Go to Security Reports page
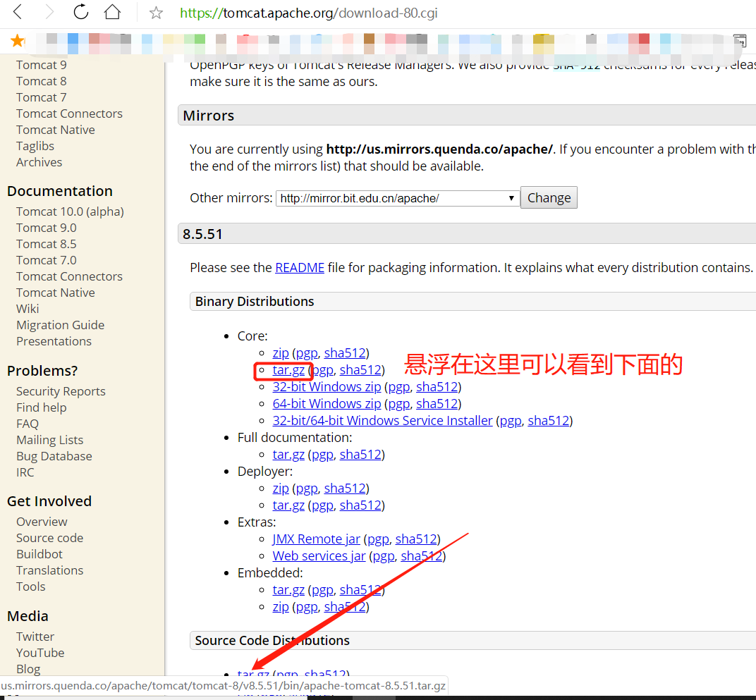The width and height of the screenshot is (756, 700). coord(61,391)
